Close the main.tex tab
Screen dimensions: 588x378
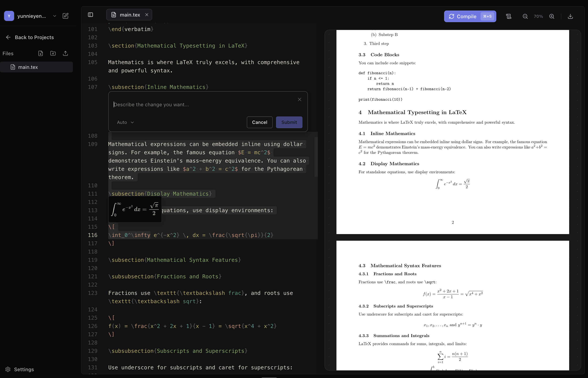[147, 14]
